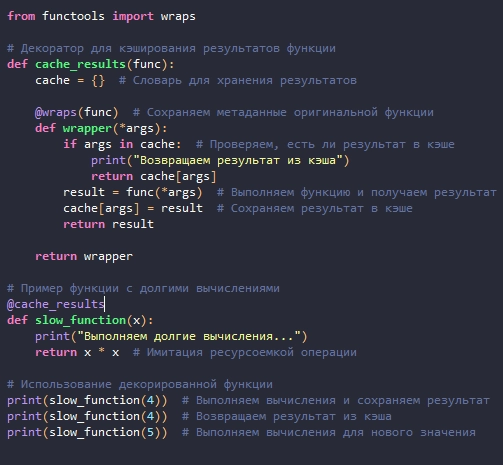Click 'def wrapper(*args):' definition
503x465 pixels.
[x=101, y=128]
